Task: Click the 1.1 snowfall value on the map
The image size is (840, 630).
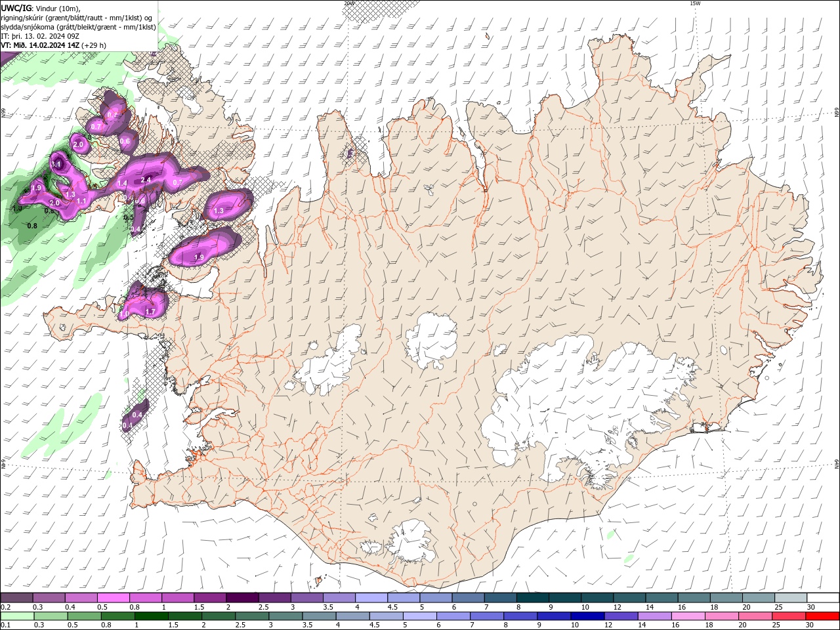Action: click(82, 201)
